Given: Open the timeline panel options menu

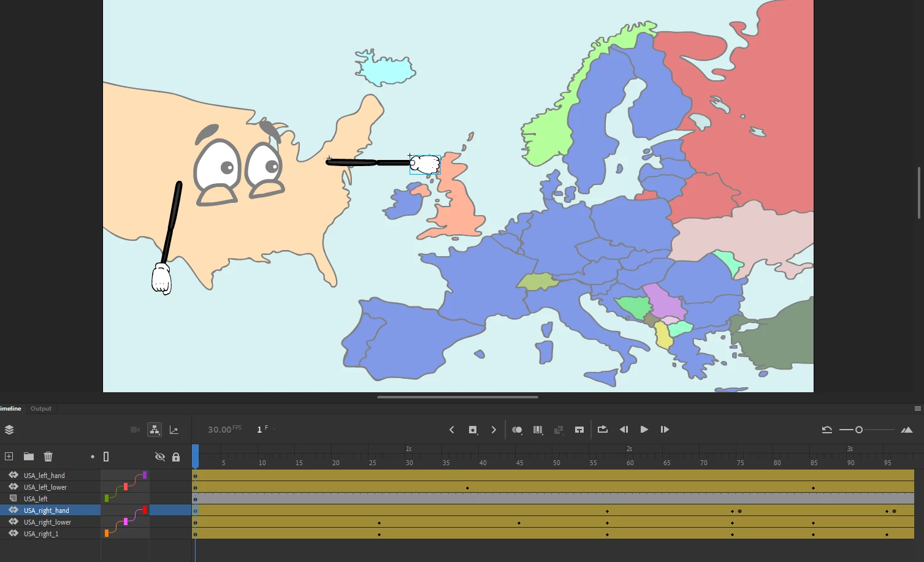Looking at the screenshot, I should 918,408.
